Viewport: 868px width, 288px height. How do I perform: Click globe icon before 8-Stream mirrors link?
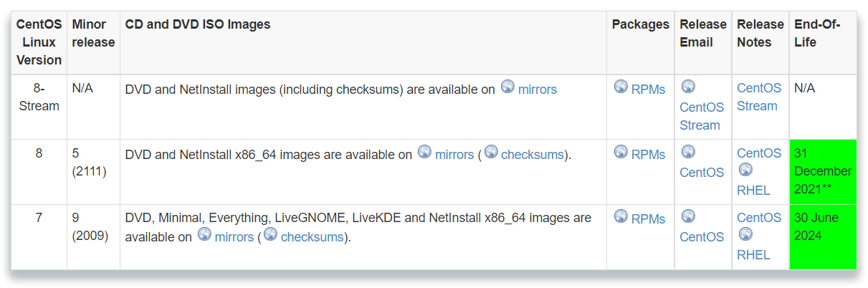point(507,87)
